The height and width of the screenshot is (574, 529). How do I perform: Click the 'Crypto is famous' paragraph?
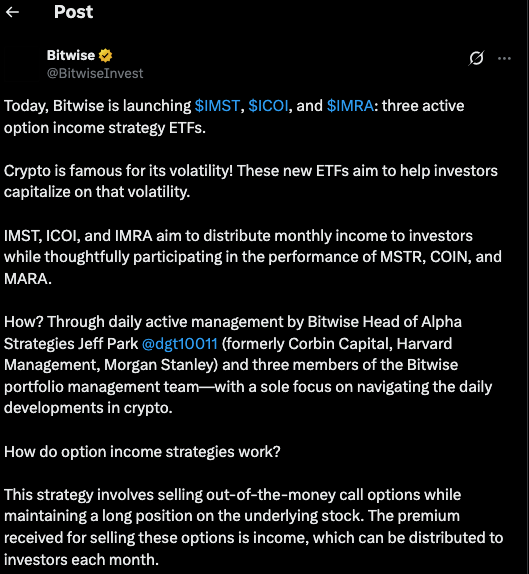pyautogui.click(x=251, y=181)
